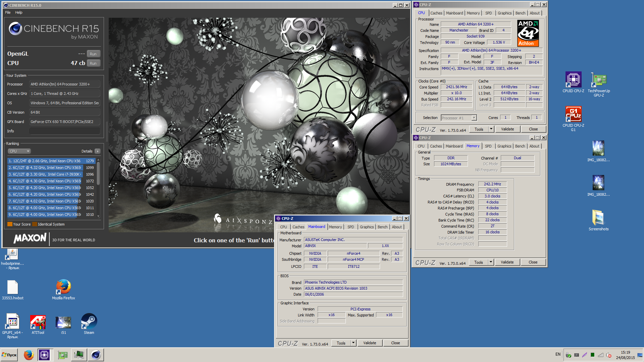Switch to SPD tab in top CPU-Z window

click(488, 13)
